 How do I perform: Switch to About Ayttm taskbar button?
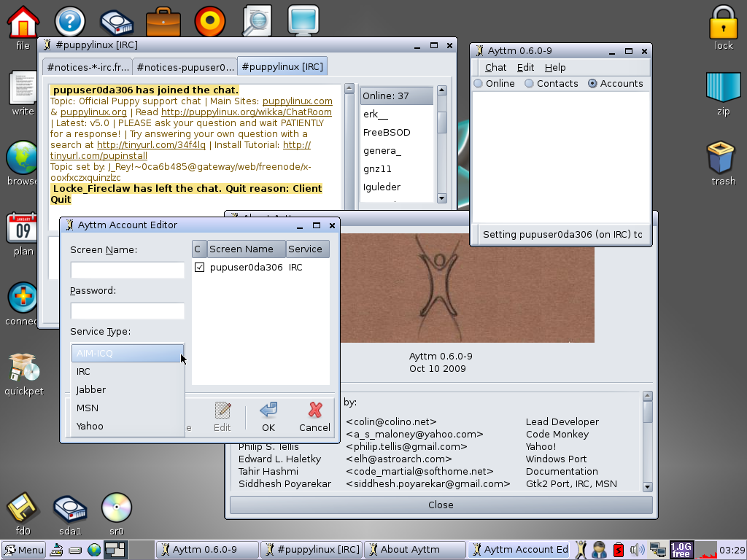tap(414, 550)
